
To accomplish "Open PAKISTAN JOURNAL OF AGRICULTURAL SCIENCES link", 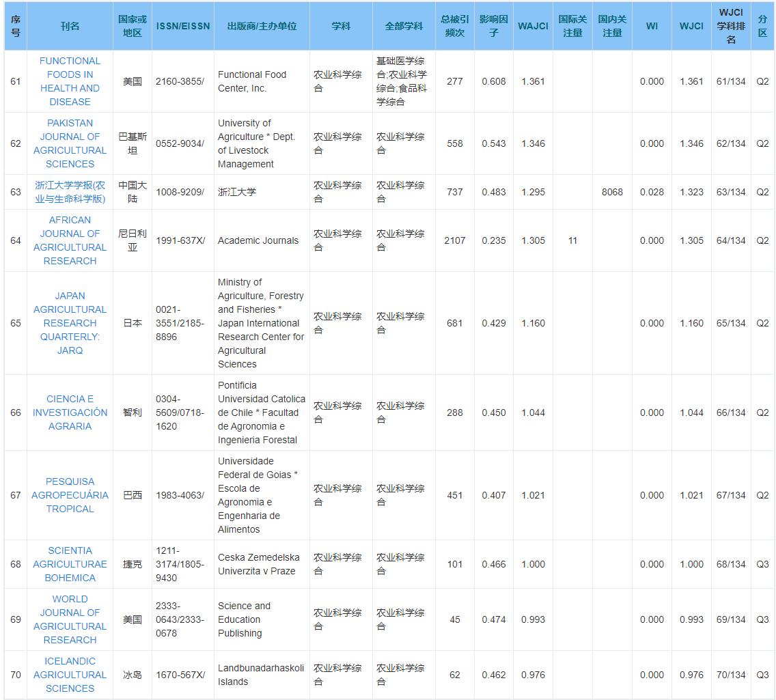I will pyautogui.click(x=70, y=143).
